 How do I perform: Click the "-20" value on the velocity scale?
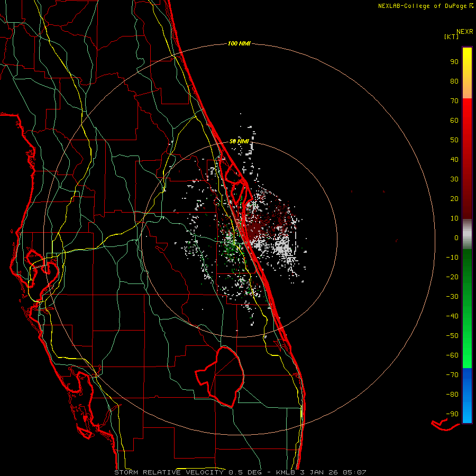coord(452,277)
